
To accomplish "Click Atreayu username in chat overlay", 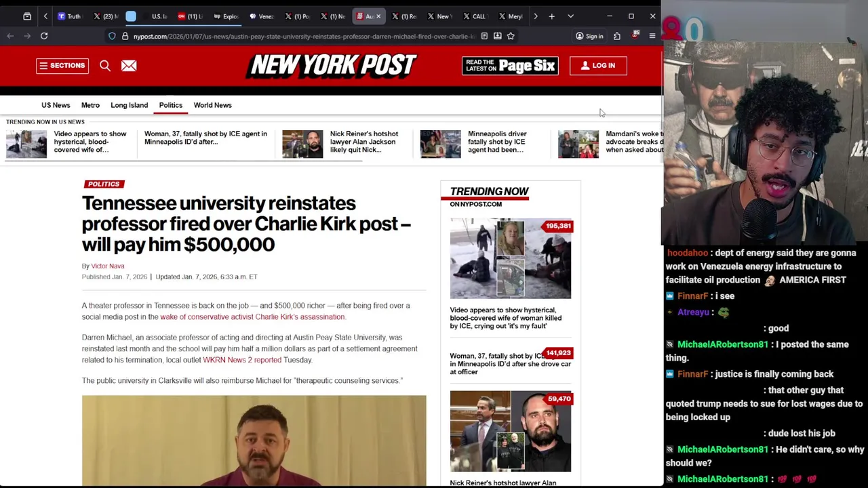I will tap(693, 312).
